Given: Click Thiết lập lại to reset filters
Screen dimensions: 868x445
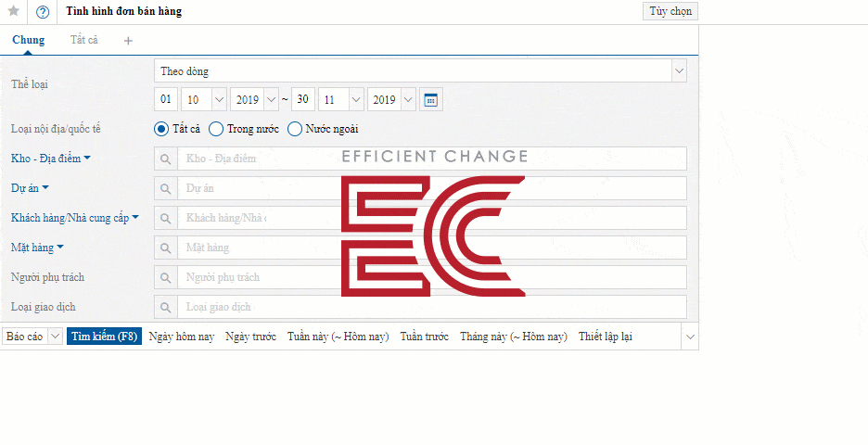Looking at the screenshot, I should coord(605,337).
